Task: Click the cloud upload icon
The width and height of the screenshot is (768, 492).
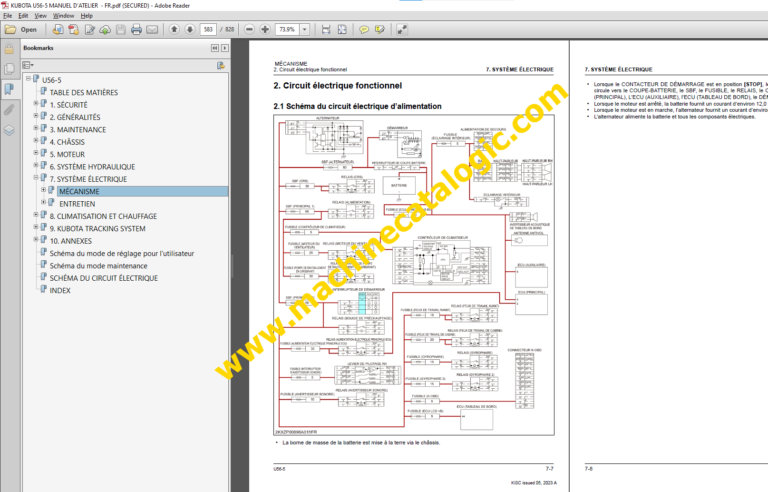Action: coord(105,29)
